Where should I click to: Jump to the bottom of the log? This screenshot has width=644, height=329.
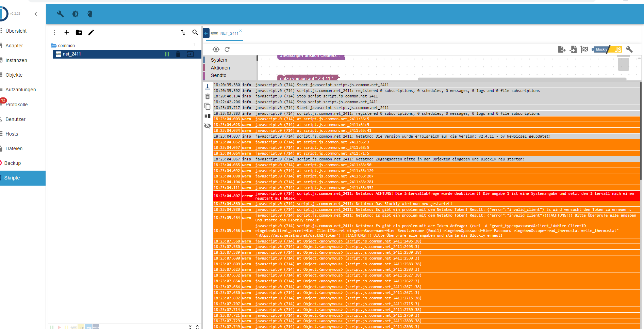point(208,87)
